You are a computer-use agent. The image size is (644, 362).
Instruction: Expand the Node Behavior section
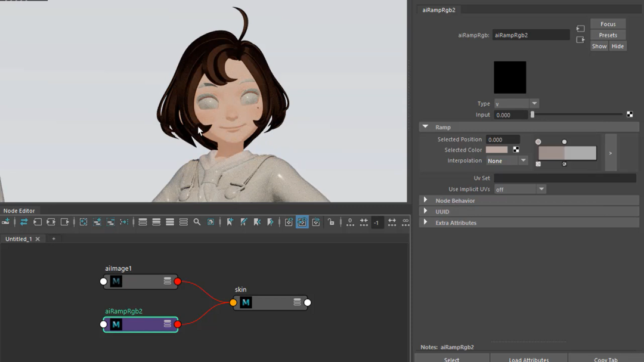click(455, 201)
